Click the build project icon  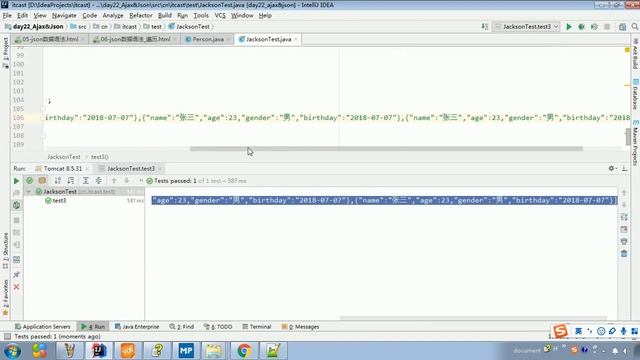click(x=484, y=27)
